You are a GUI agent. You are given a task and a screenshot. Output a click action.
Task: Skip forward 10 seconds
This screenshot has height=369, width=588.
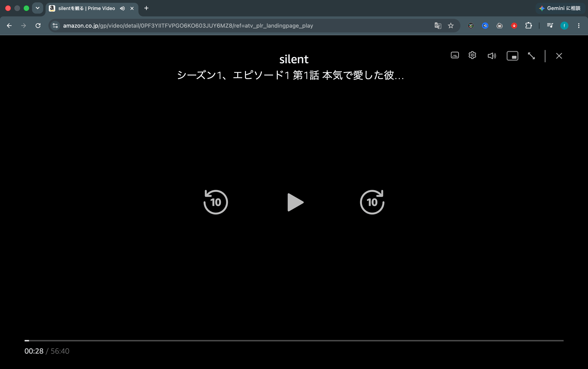point(372,202)
